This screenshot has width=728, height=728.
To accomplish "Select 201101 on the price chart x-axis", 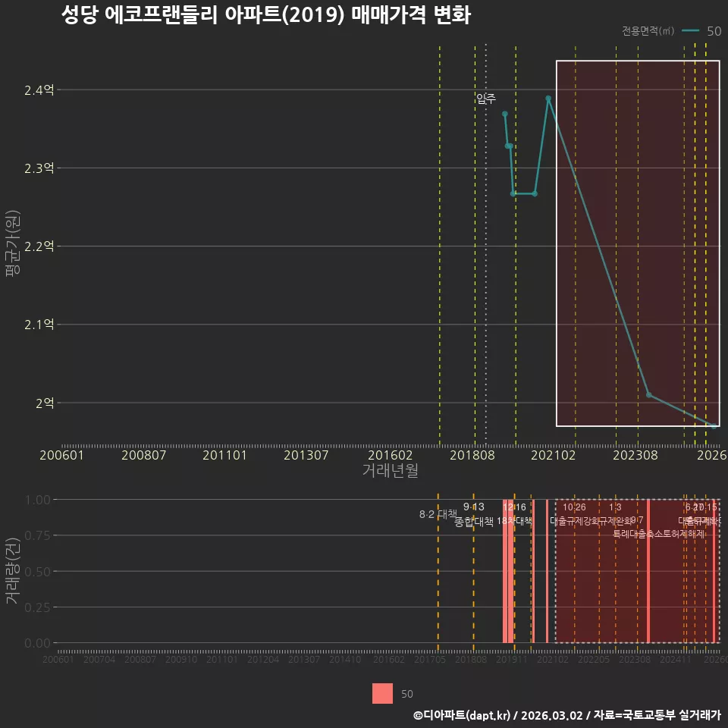I will pos(224,455).
